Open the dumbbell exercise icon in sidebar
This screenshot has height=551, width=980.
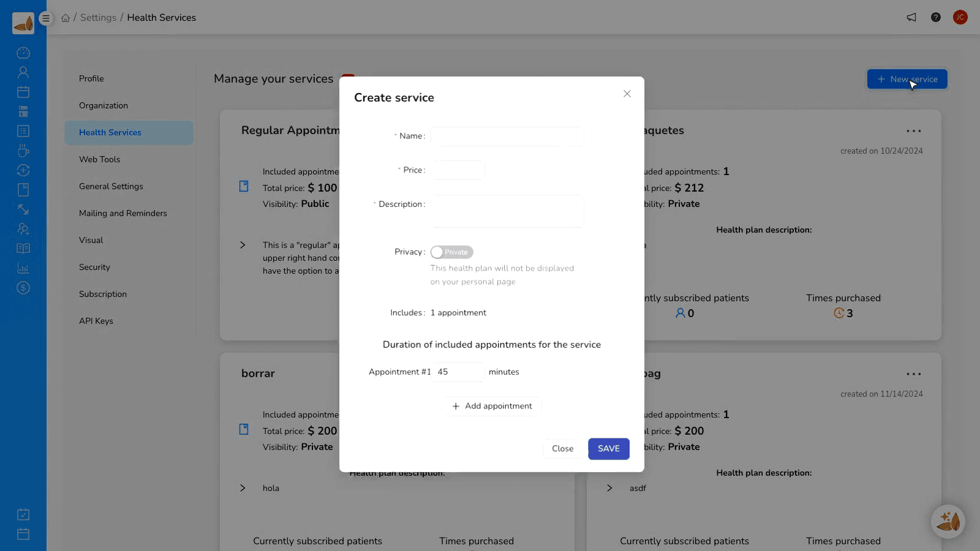coord(23,209)
